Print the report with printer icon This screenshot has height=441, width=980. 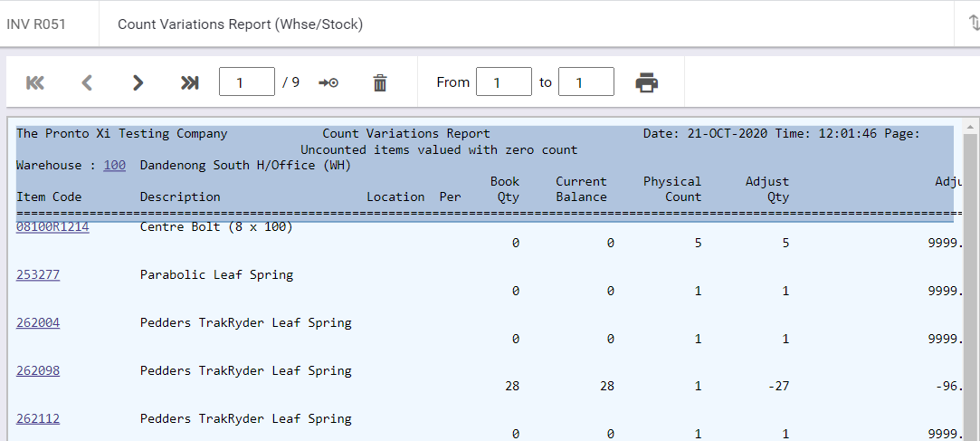[647, 82]
